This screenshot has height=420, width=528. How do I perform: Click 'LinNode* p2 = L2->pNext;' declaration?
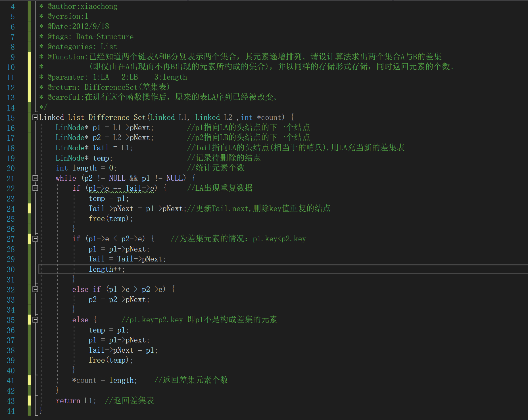105,138
